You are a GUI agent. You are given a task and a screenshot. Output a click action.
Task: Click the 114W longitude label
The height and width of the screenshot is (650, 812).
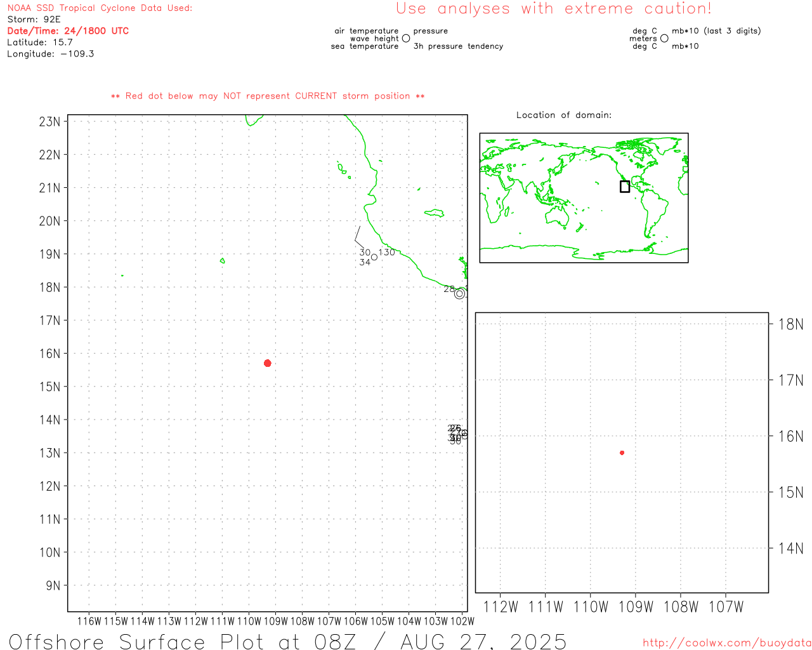[x=142, y=621]
